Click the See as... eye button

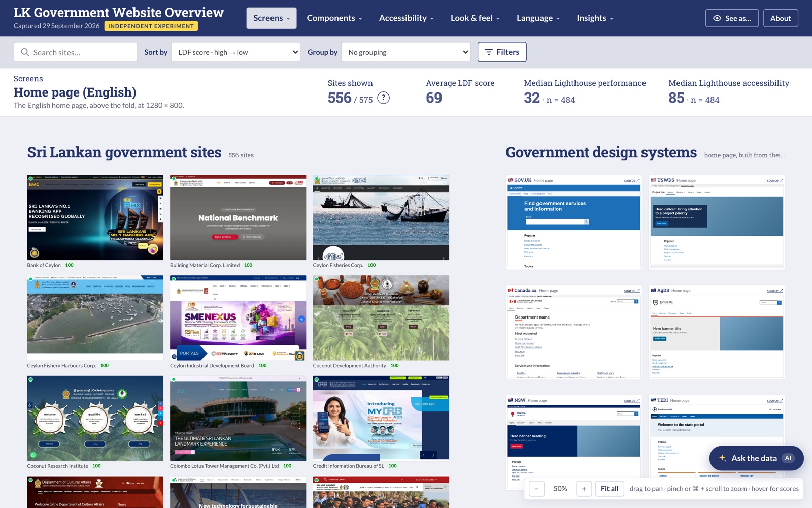(x=732, y=18)
